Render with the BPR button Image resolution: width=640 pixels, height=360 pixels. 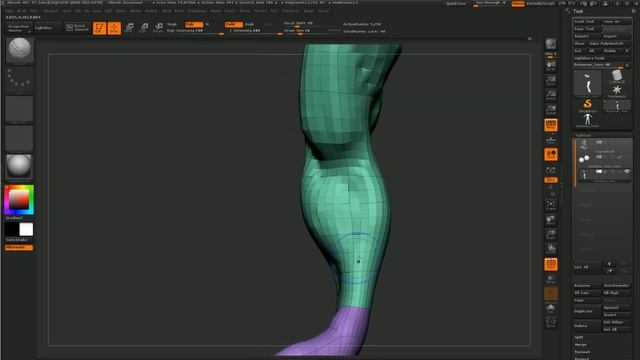coord(551,44)
